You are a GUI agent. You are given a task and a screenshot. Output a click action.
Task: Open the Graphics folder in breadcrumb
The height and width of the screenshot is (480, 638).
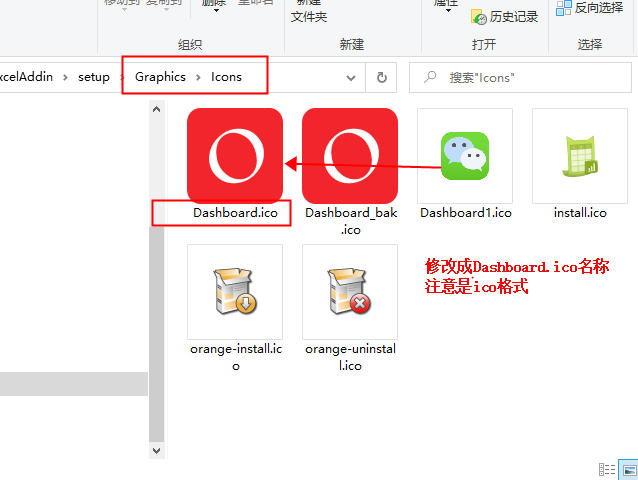(160, 77)
